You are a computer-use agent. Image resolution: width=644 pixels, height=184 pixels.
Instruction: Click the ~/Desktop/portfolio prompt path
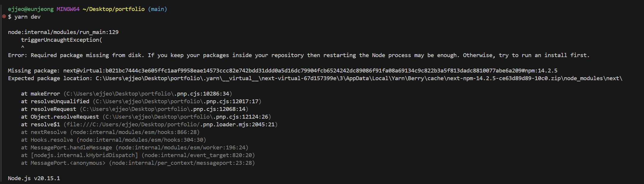tap(114, 9)
